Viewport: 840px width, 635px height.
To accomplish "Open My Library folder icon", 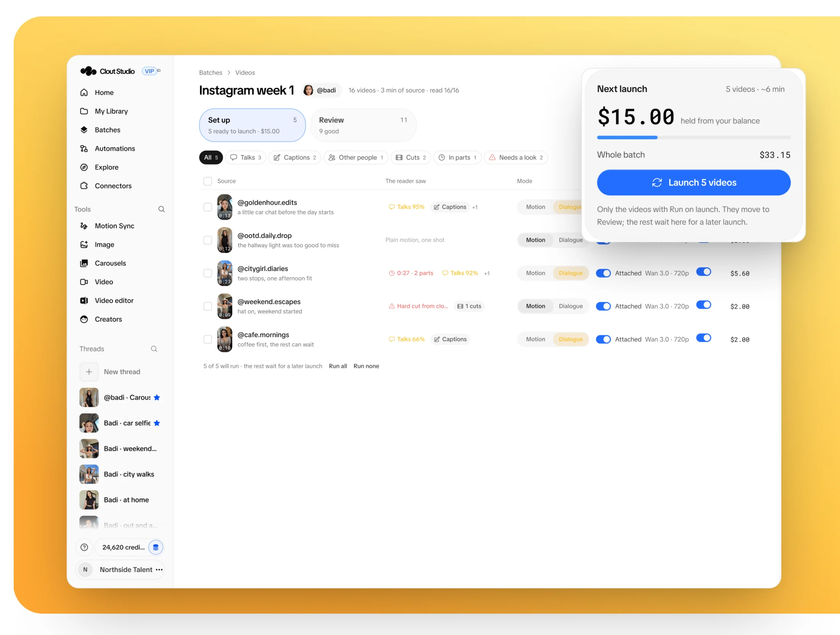I will click(84, 111).
